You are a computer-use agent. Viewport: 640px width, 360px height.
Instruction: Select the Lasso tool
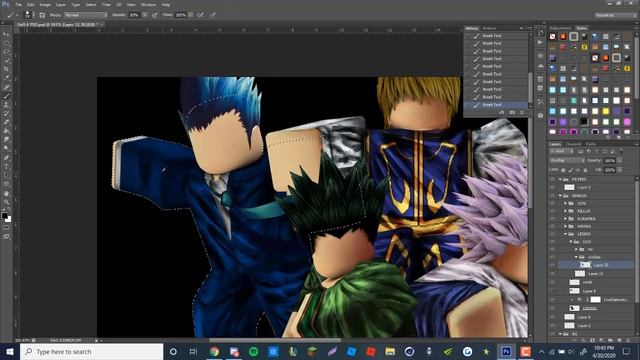coord(6,52)
